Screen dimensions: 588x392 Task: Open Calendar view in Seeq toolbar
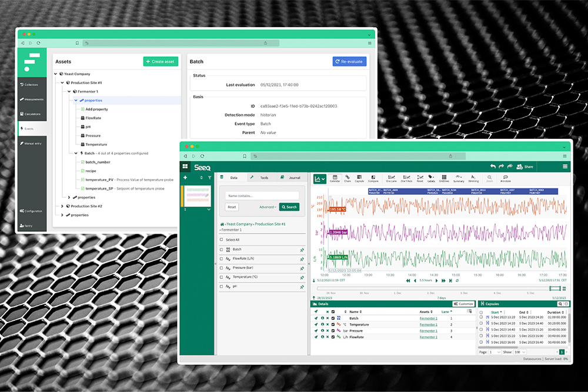point(335,178)
